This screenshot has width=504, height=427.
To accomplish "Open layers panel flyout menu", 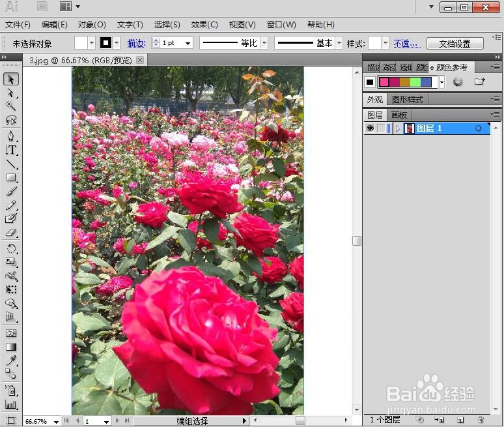I will (495, 115).
